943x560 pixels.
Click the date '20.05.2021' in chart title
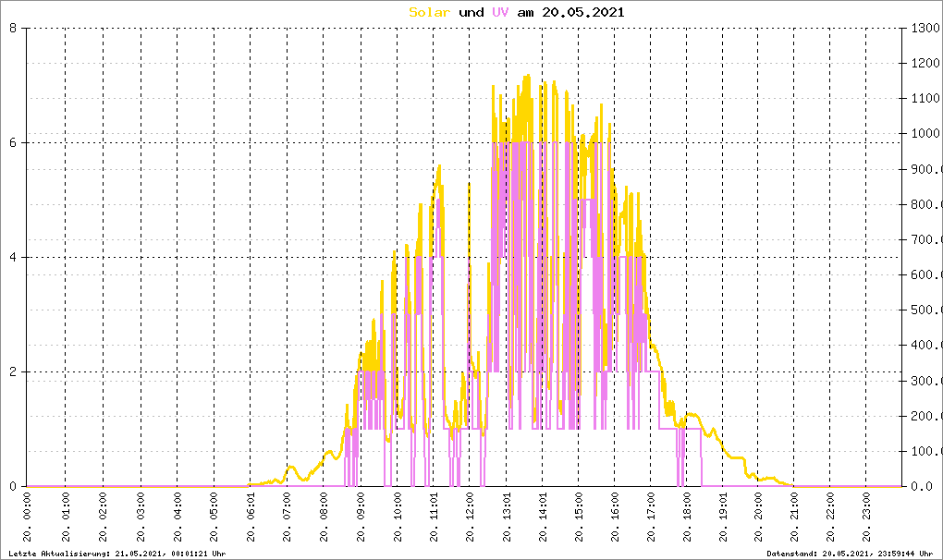pyautogui.click(x=582, y=12)
